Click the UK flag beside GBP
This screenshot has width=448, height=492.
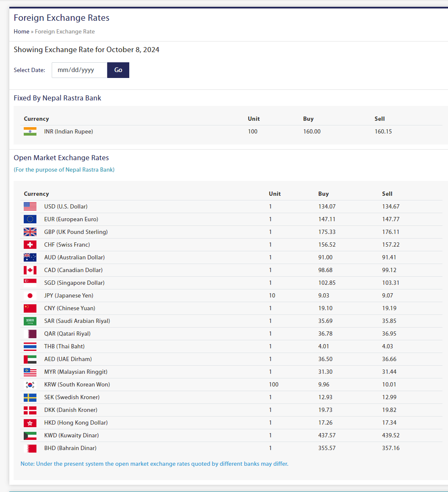pyautogui.click(x=30, y=232)
